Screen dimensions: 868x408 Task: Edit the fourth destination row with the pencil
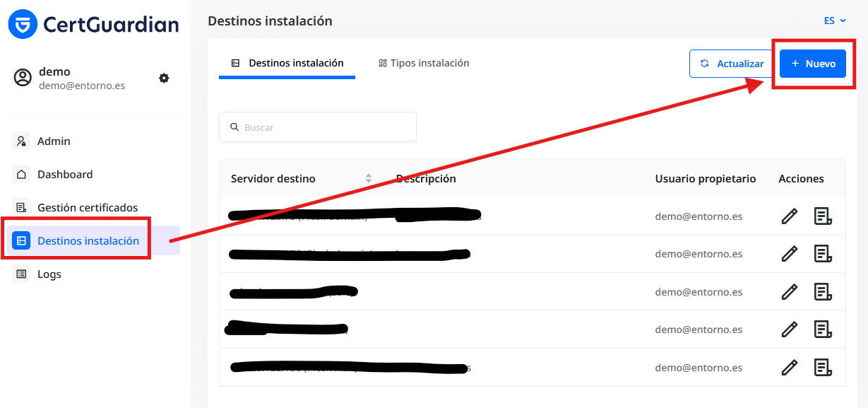pyautogui.click(x=790, y=330)
